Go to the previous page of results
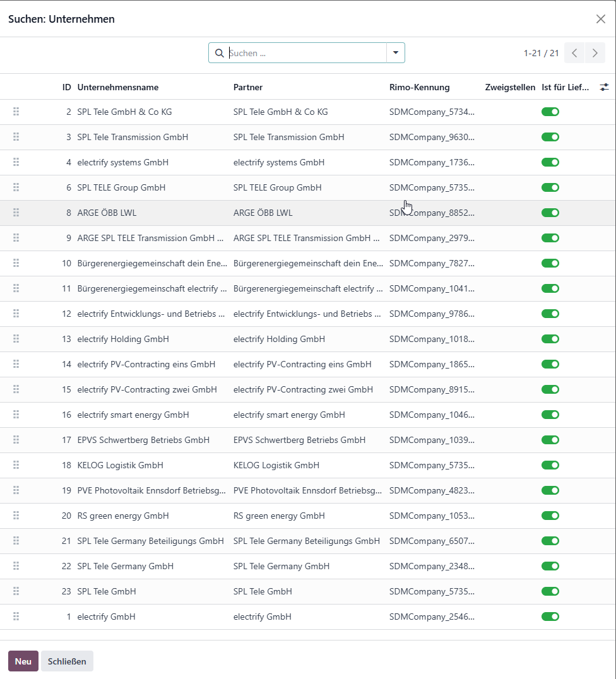Screen dimensions: 616x679 pyautogui.click(x=574, y=53)
